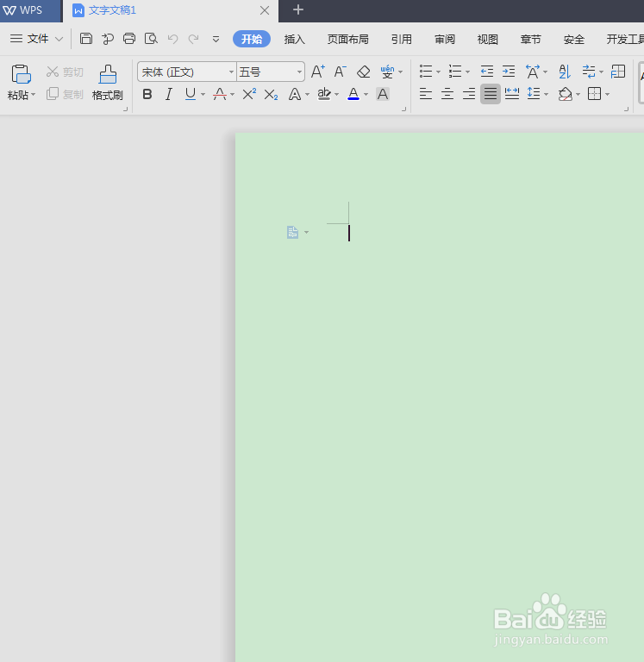Image resolution: width=644 pixels, height=662 pixels.
Task: Align text left
Action: pos(426,94)
